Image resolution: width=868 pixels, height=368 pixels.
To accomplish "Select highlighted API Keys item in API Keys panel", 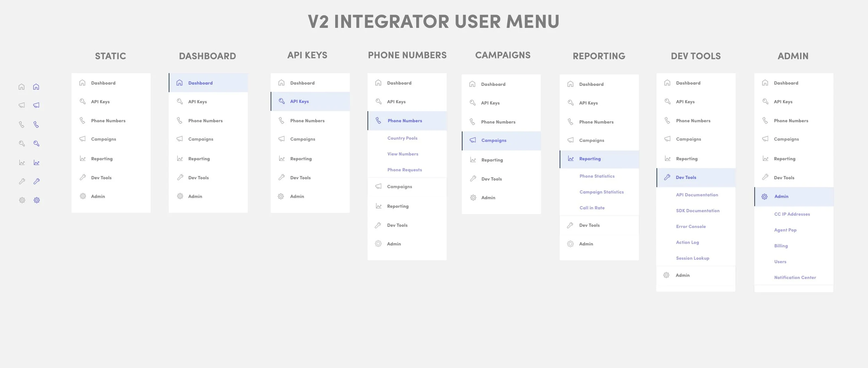I will coord(310,101).
